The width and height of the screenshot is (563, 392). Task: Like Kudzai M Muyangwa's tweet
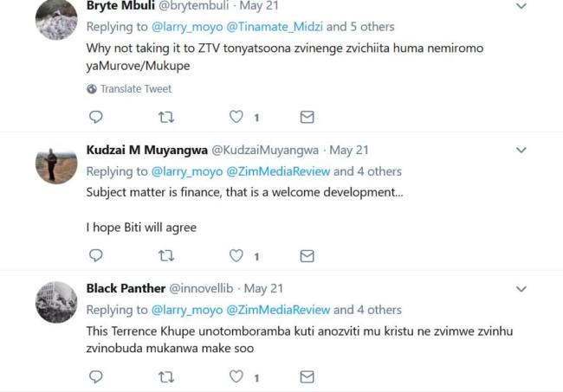236,255
